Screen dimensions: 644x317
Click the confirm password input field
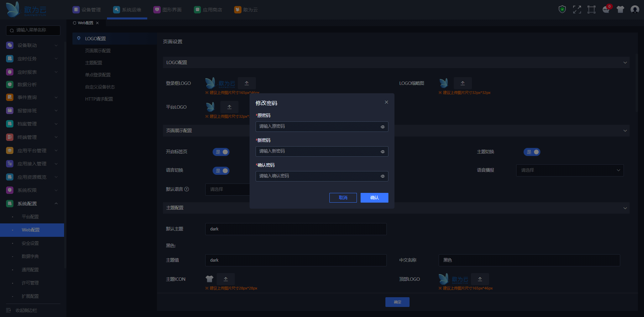317,176
